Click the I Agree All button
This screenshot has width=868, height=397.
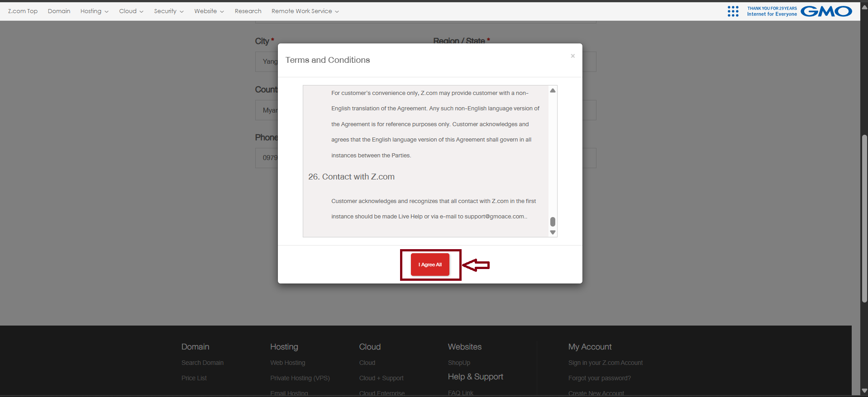(430, 265)
